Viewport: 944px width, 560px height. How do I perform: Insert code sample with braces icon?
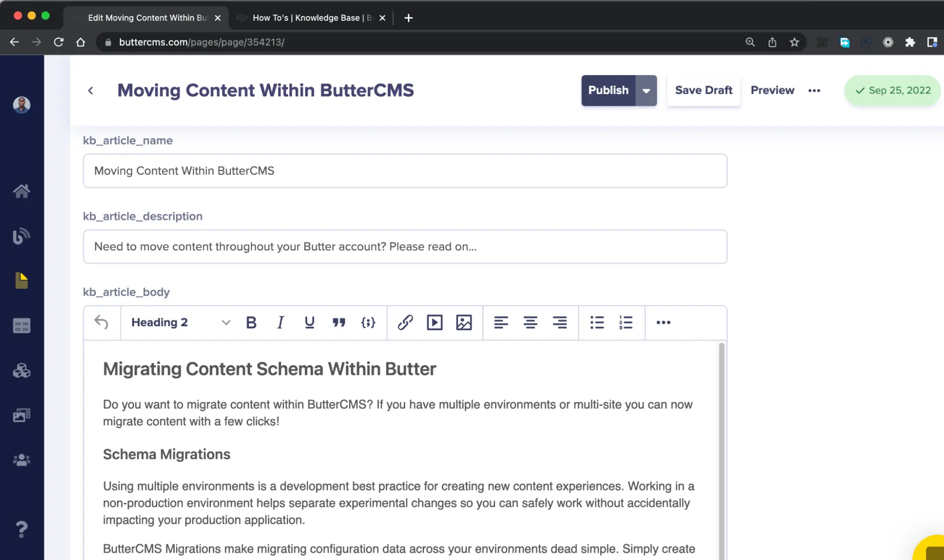[x=368, y=322]
